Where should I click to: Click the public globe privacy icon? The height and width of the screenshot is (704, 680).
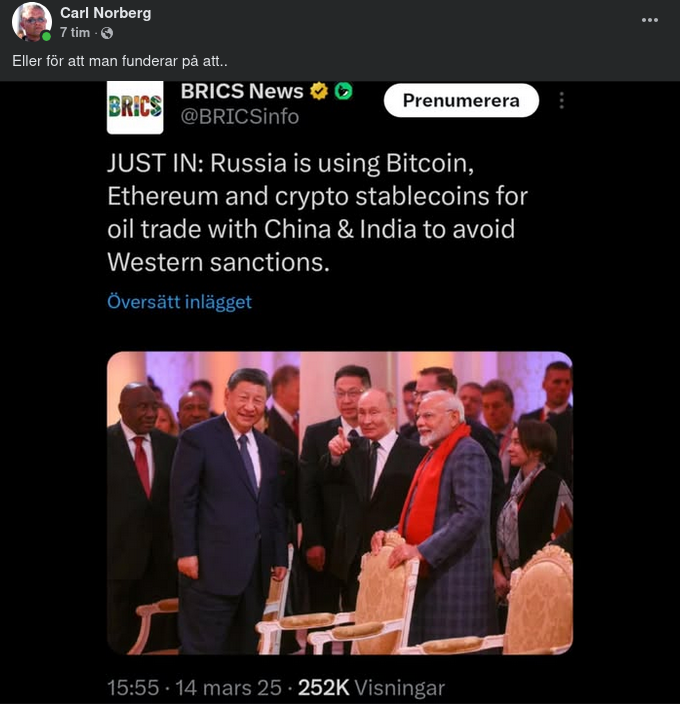point(107,33)
